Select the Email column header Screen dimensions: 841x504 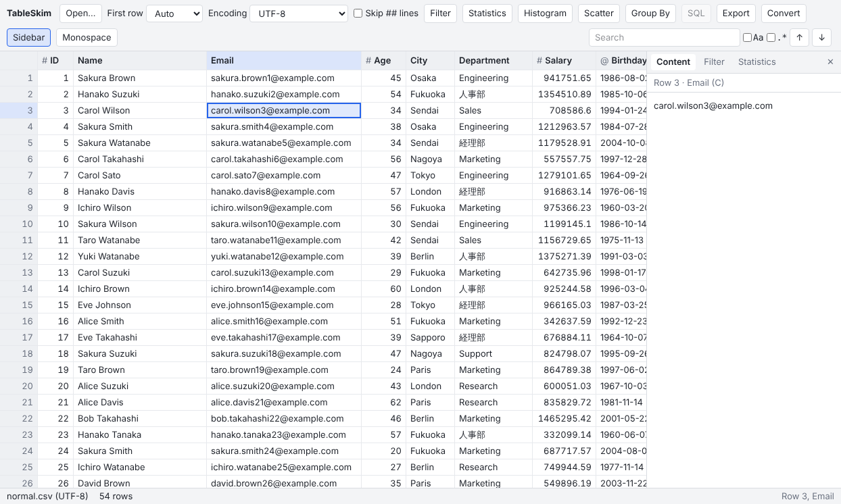coord(284,61)
